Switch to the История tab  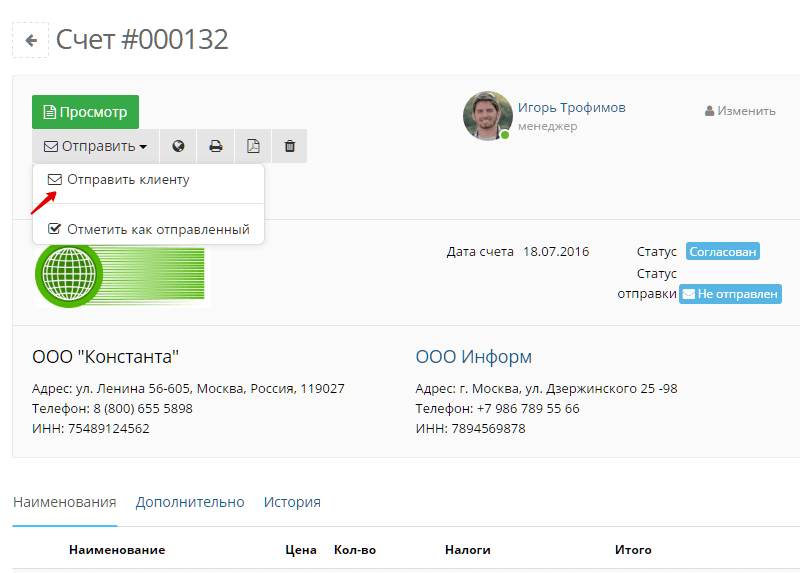coord(292,502)
